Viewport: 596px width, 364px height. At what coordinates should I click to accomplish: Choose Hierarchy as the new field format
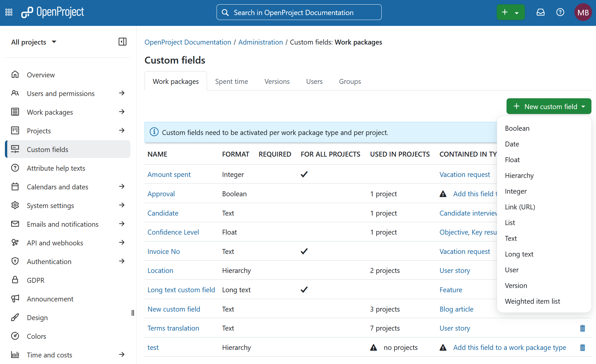point(519,175)
